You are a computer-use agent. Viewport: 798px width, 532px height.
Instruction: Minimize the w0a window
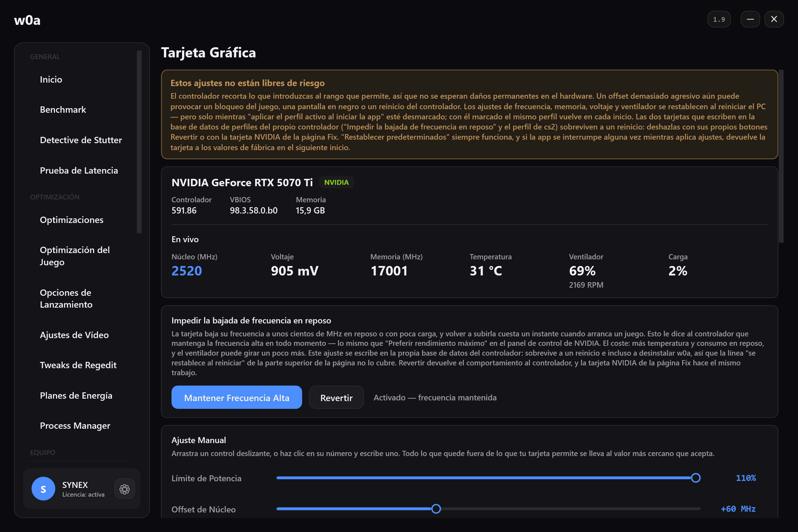(x=750, y=19)
